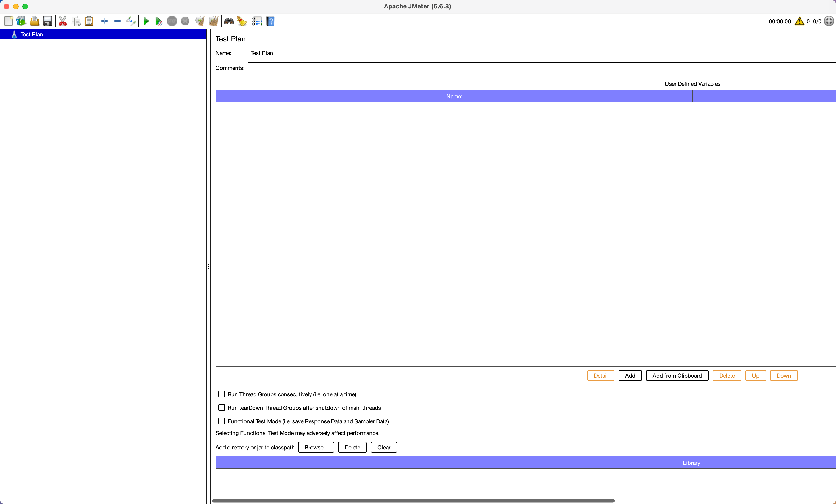Click the Add variable button

[630, 376]
